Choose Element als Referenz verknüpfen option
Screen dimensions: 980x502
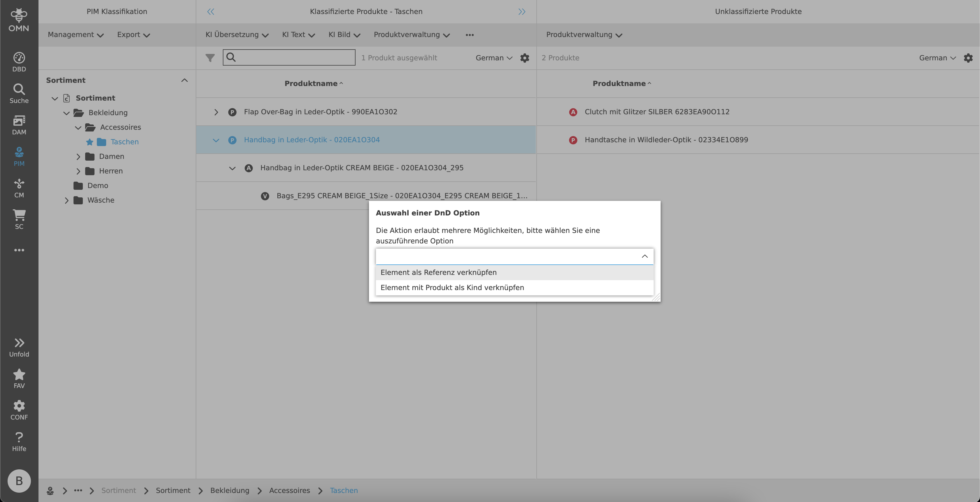[x=438, y=272]
